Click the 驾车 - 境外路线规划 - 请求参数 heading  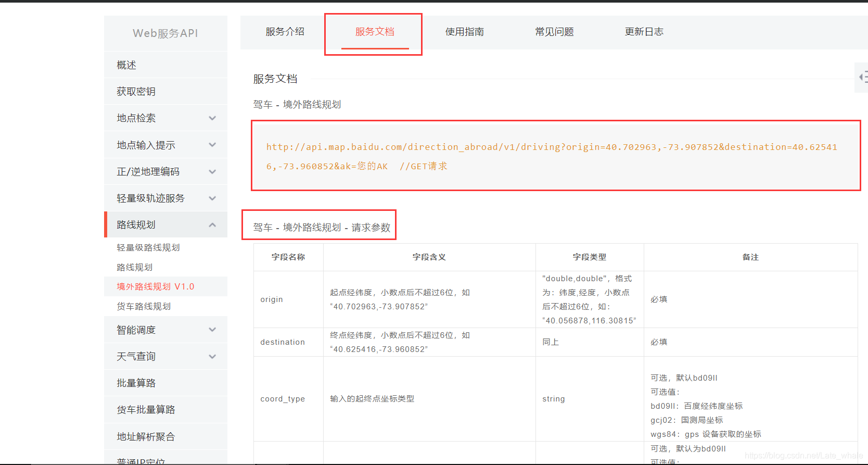322,228
